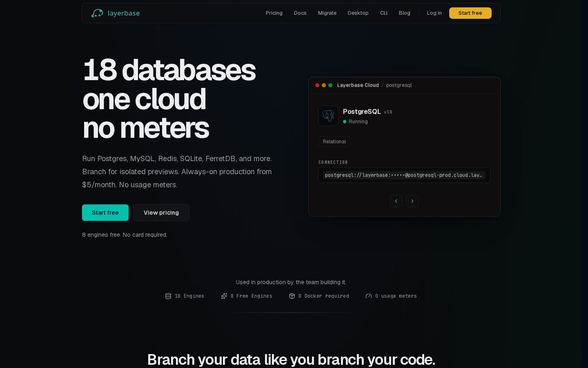Show the previous database with left chevron
The height and width of the screenshot is (368, 588).
(x=396, y=201)
